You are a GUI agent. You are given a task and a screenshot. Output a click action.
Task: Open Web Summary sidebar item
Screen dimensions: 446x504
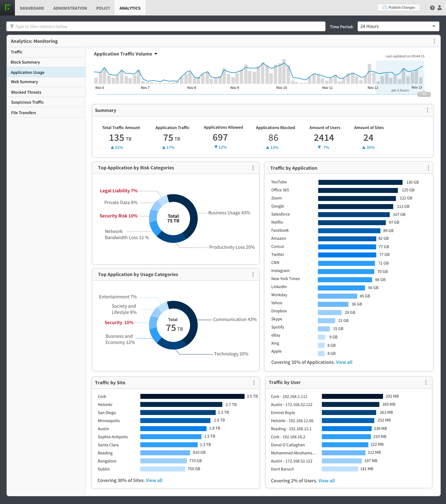(46, 82)
